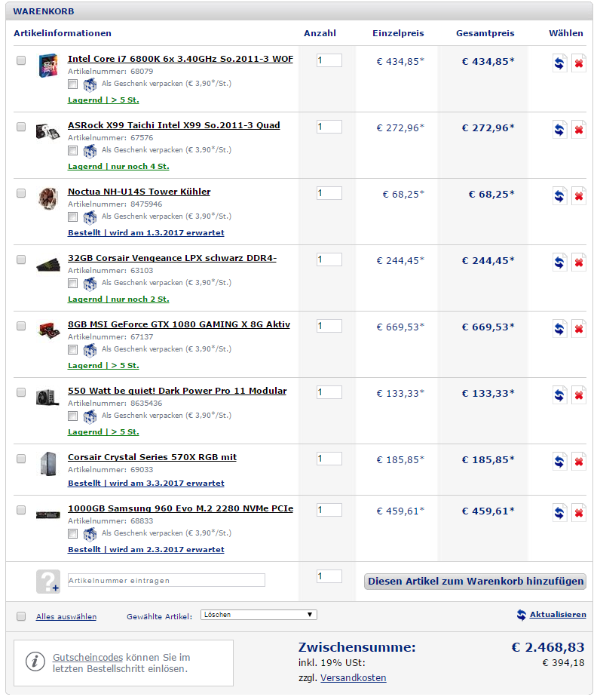Screen dimensions: 597x700
Task: Click the Artikelnummer eintragen field
Action: 167,580
